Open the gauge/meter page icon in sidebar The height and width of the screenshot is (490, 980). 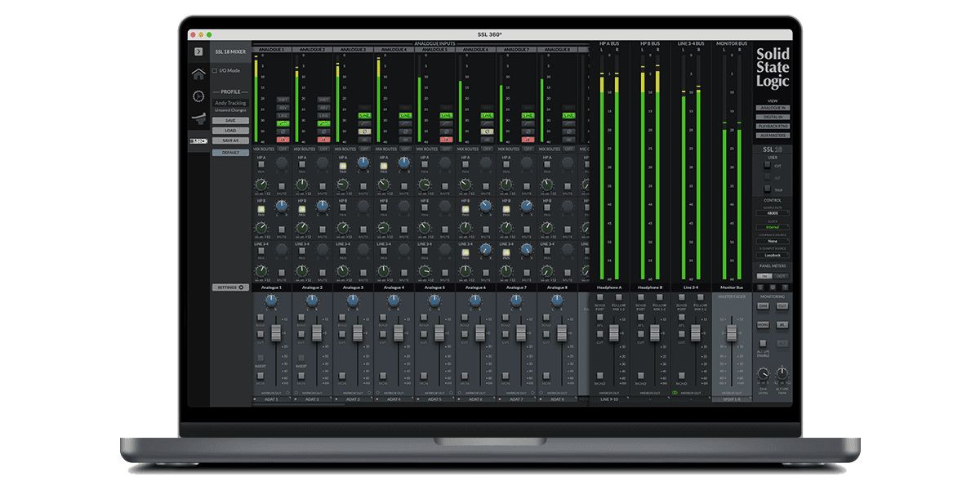click(198, 96)
